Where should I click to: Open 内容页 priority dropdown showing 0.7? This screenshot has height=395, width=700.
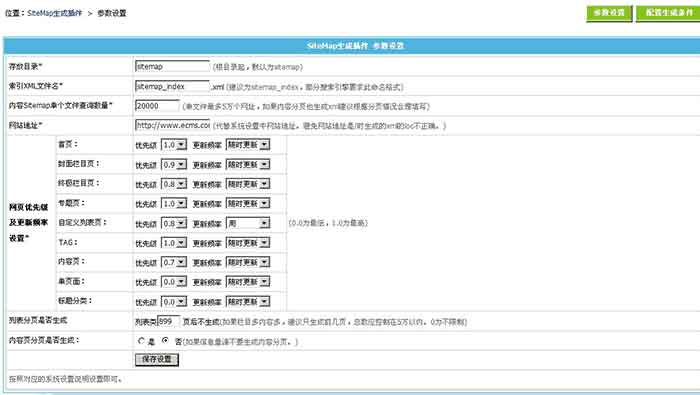[x=174, y=262]
